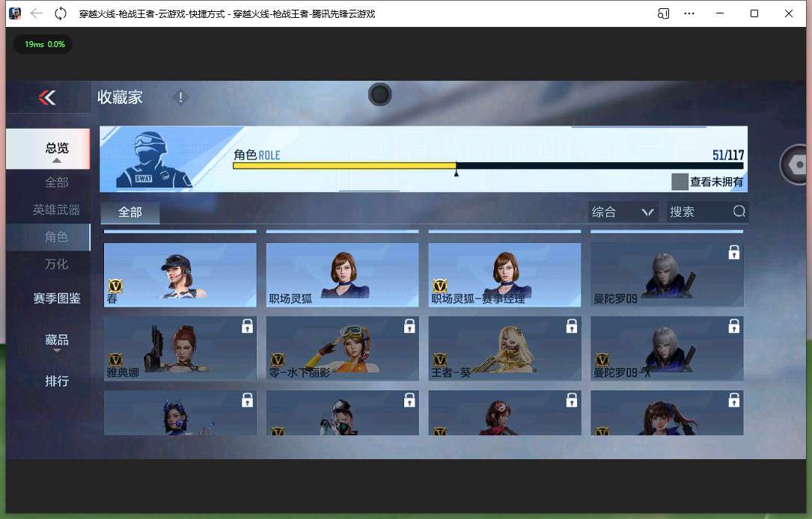Close the cloud game window
This screenshot has height=519, width=812.
(789, 13)
